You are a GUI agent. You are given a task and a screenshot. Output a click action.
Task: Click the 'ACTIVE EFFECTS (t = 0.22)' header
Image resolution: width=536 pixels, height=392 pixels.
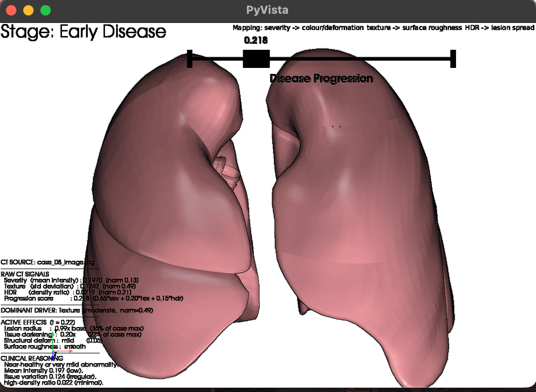click(x=38, y=322)
